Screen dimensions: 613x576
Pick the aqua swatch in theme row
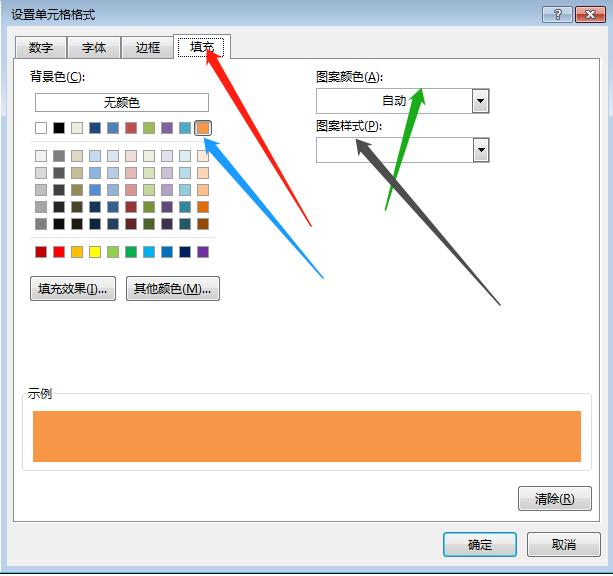[185, 128]
